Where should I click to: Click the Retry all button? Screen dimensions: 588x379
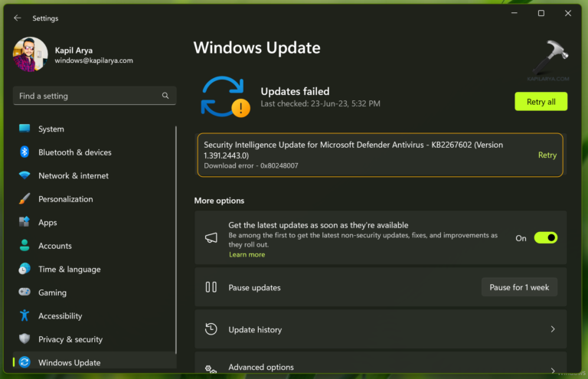(541, 102)
